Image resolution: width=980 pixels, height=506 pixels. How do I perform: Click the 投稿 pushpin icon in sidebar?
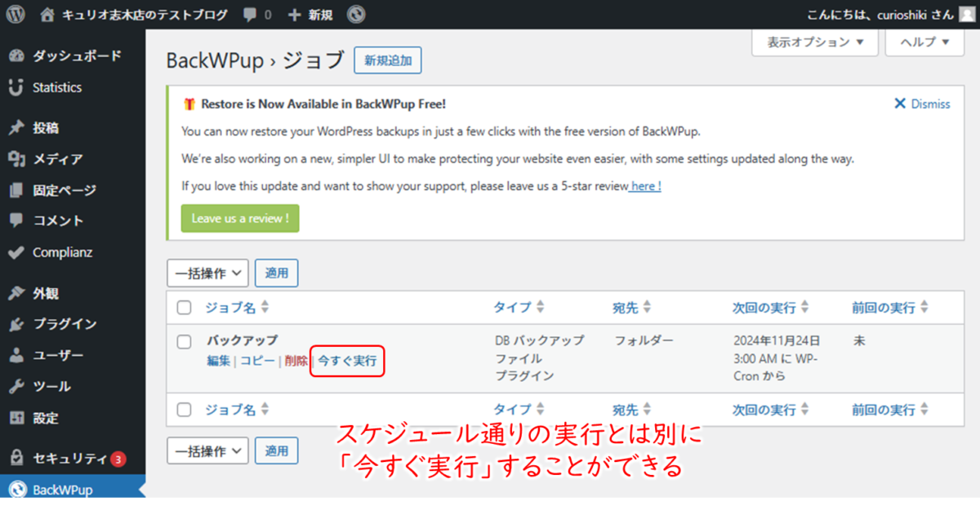click(x=16, y=127)
